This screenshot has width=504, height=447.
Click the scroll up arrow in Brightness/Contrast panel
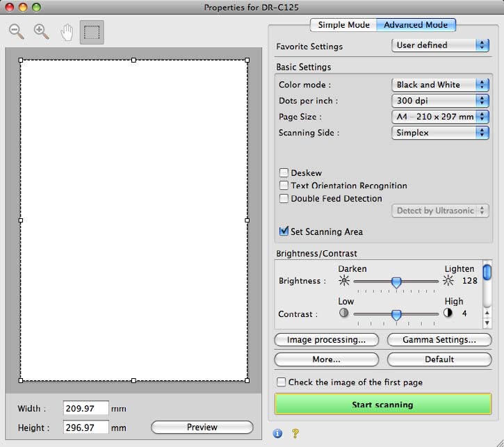pos(487,313)
